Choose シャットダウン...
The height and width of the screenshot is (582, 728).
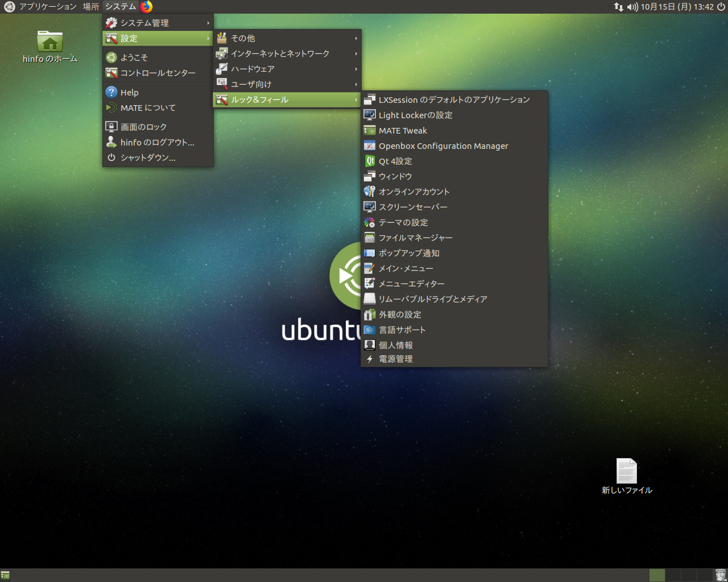(x=158, y=157)
